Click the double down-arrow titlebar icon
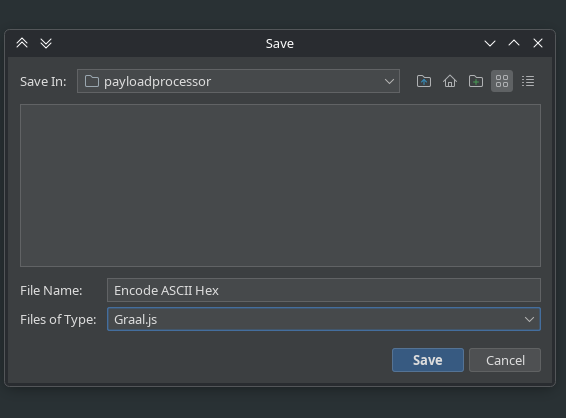The image size is (566, 418). pos(46,43)
